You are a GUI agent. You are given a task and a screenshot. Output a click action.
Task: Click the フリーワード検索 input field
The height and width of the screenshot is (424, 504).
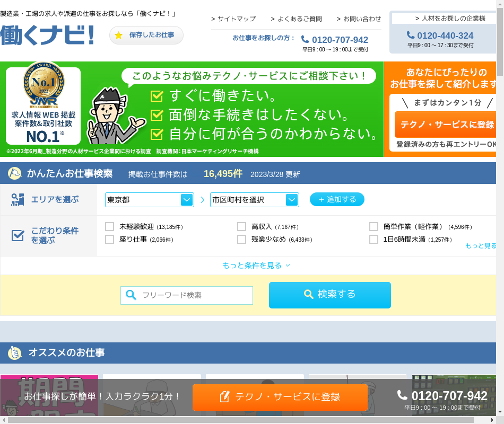[x=187, y=295]
